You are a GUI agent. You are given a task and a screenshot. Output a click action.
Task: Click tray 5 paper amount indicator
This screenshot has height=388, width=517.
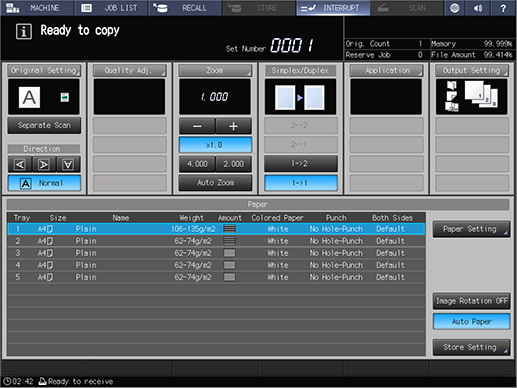point(230,277)
